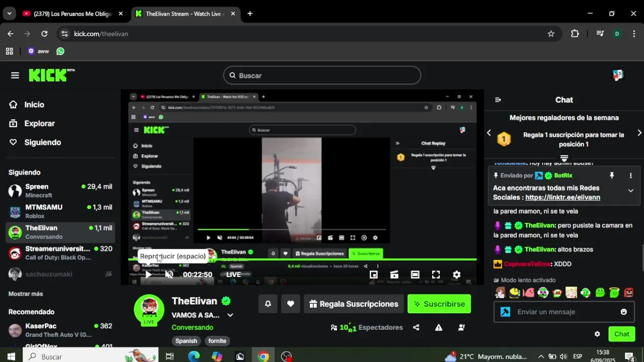The width and height of the screenshot is (644, 362).
Task: Open Streameruniversit channel in sidebar
Action: (60, 253)
